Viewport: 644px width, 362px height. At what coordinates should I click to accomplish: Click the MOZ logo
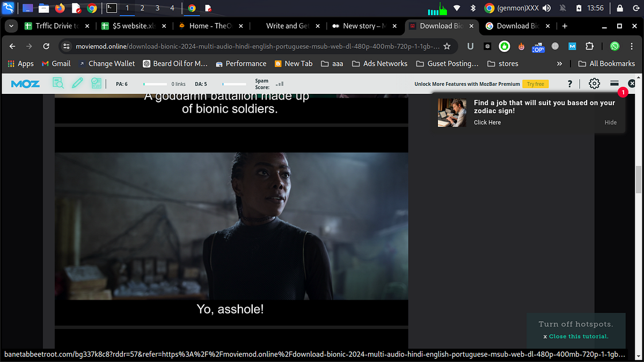click(25, 84)
